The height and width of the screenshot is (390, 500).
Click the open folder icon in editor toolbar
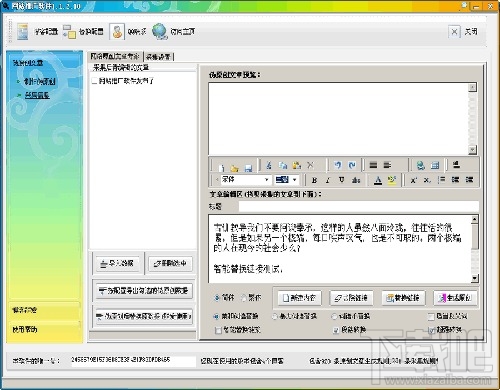(234, 168)
